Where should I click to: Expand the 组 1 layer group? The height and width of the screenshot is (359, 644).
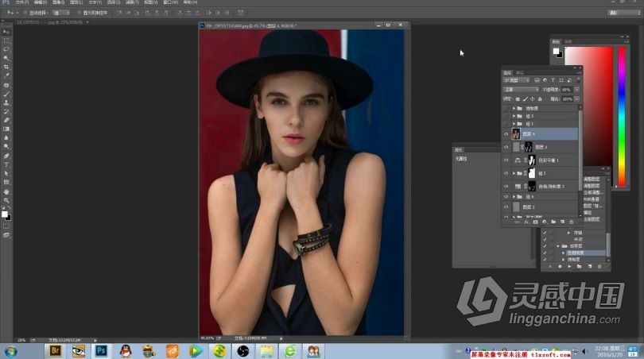[514, 123]
